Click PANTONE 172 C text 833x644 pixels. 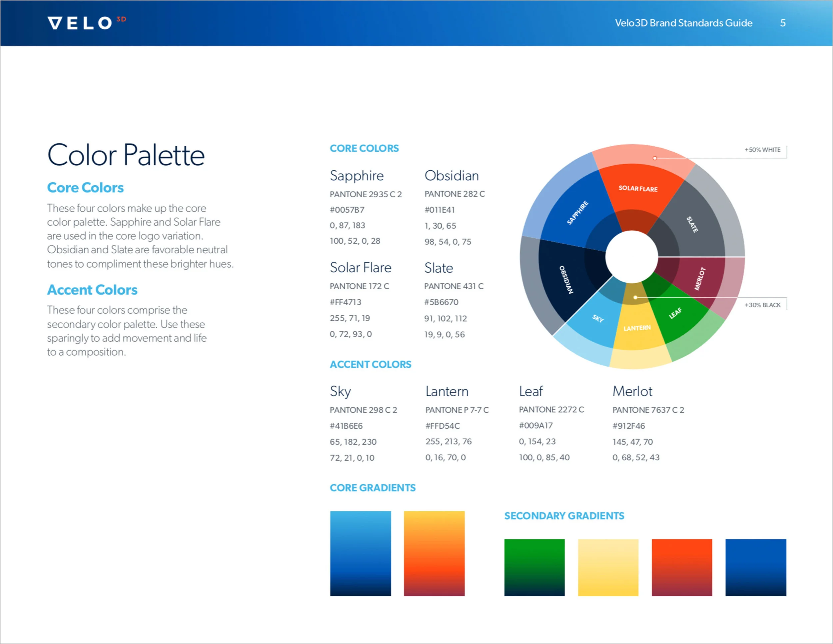(359, 286)
